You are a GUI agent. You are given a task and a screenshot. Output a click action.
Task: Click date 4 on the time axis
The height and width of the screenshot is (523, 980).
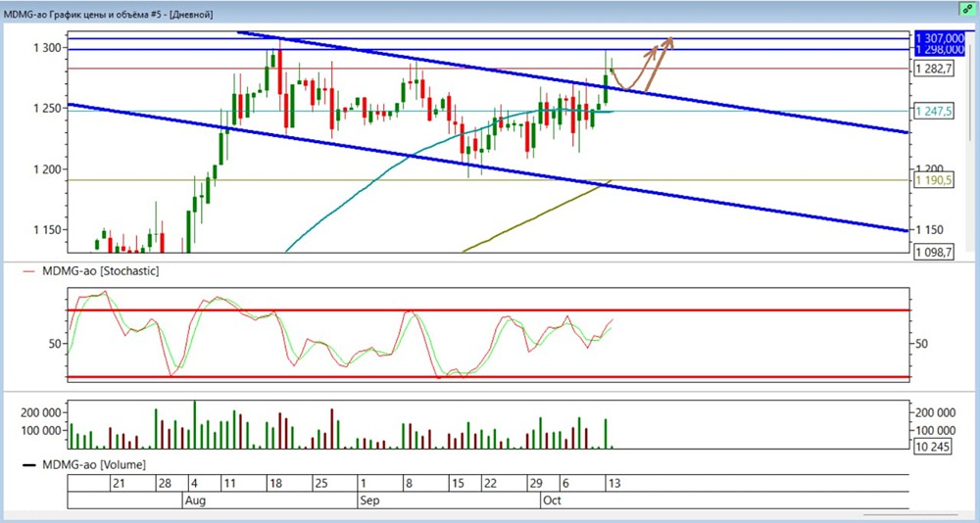pyautogui.click(x=194, y=484)
